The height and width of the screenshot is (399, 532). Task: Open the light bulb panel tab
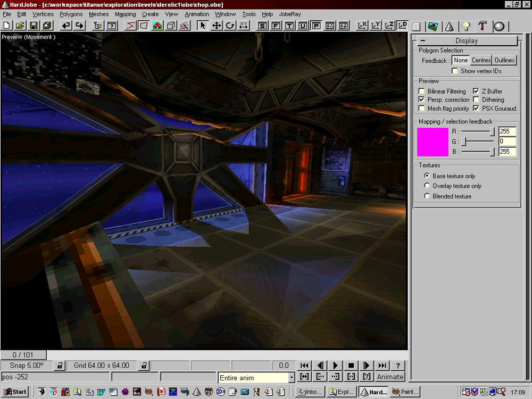pos(466,27)
